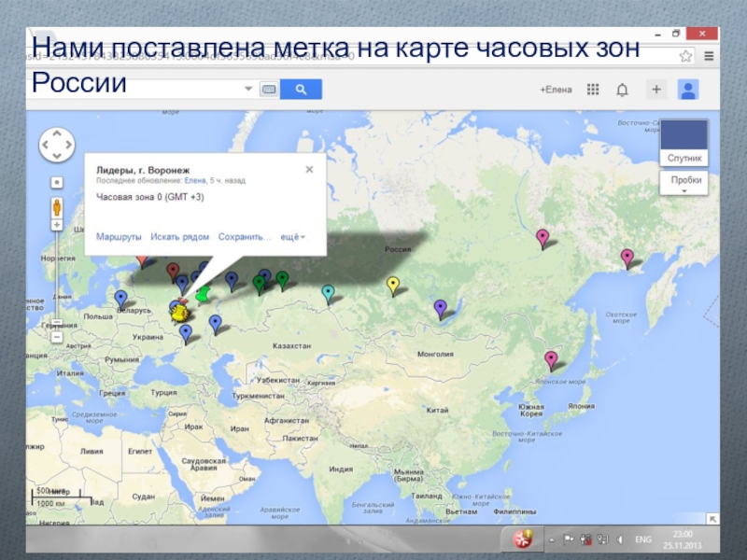Open the Маршруты link in popup
The height and width of the screenshot is (560, 747).
tap(119, 237)
